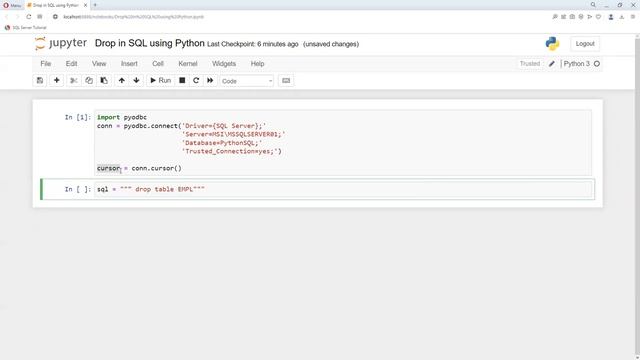This screenshot has height=360, width=640.
Task: Click the import pyodbc line in first cell
Action: (x=122, y=117)
